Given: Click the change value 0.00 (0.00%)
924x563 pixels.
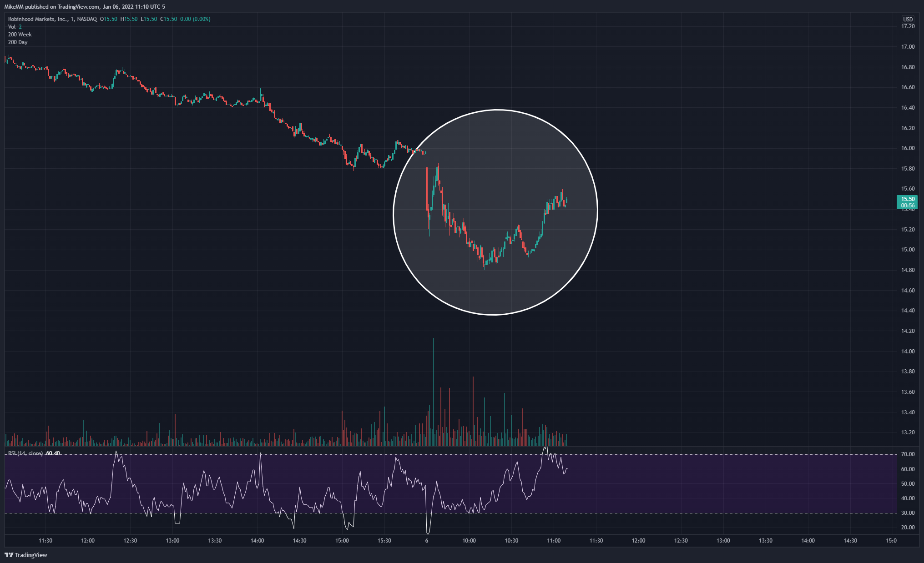Looking at the screenshot, I should click(195, 19).
